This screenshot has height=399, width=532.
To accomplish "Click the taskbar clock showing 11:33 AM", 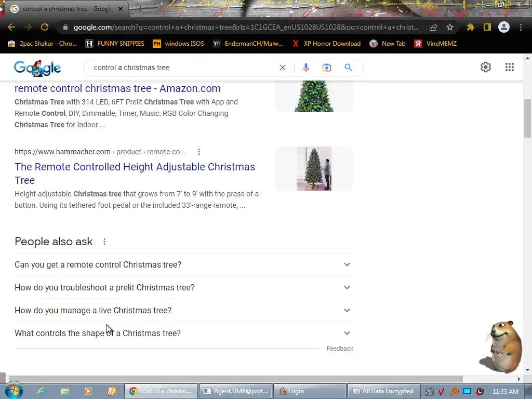I will (505, 392).
